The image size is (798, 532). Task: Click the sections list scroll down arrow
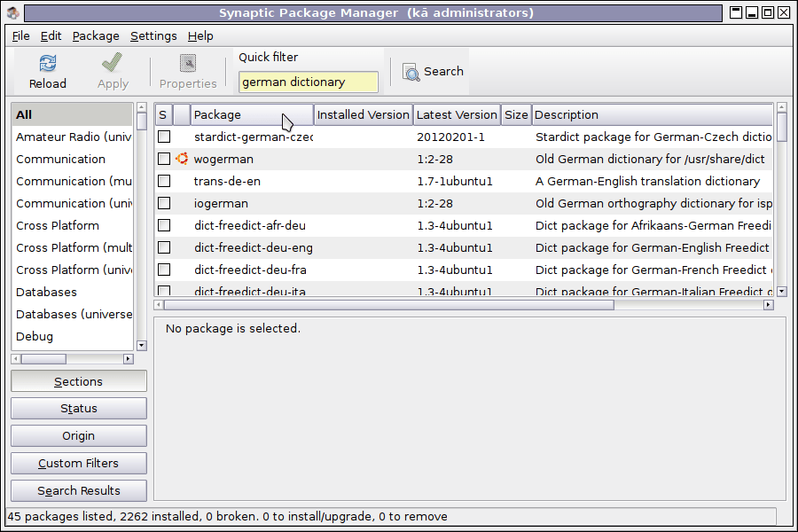click(142, 346)
